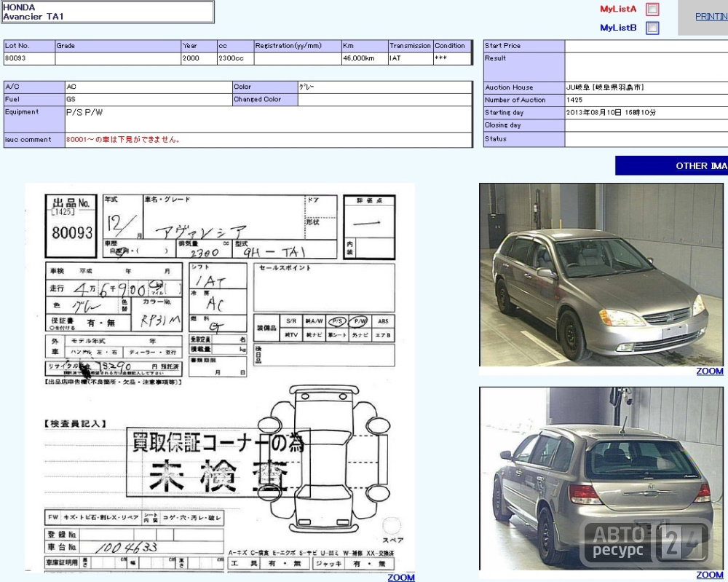Click the MyListA label

(x=618, y=9)
